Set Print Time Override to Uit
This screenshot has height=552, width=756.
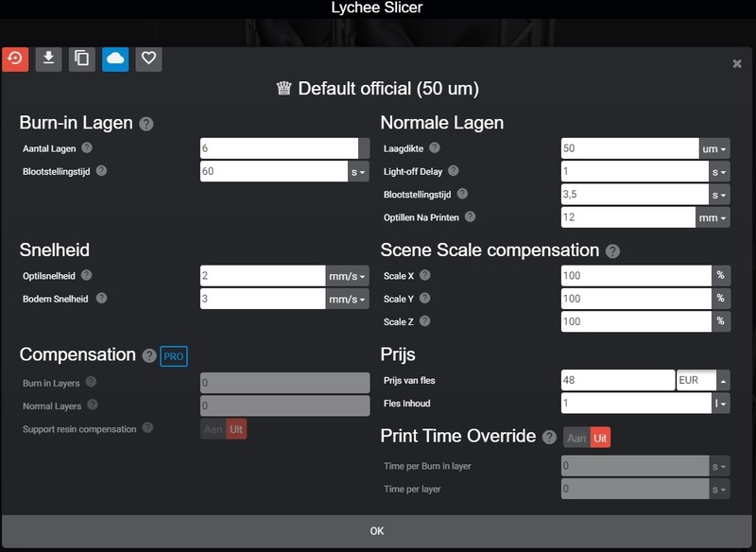(x=600, y=439)
